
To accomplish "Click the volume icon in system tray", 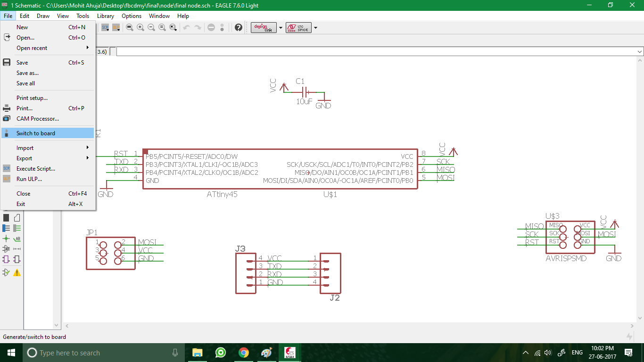I will (548, 353).
